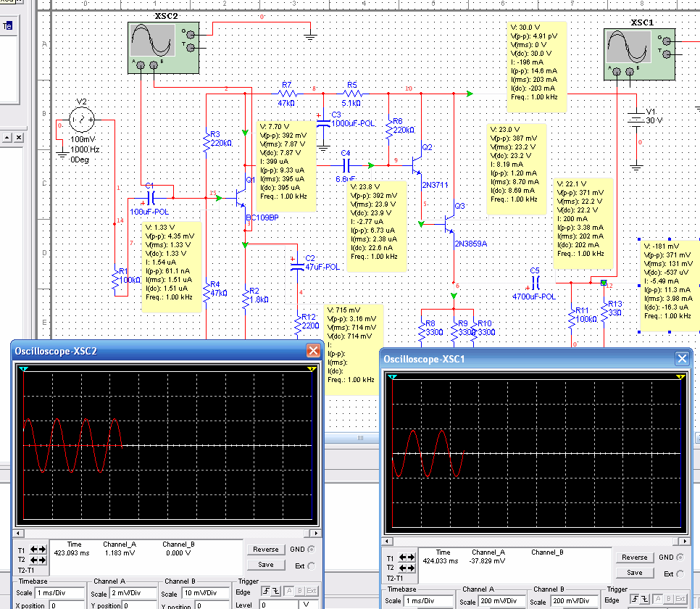Viewport: 700px width, 609px height.
Task: Click Reverse button in Oscilloscope-XSC2
Action: [266, 550]
